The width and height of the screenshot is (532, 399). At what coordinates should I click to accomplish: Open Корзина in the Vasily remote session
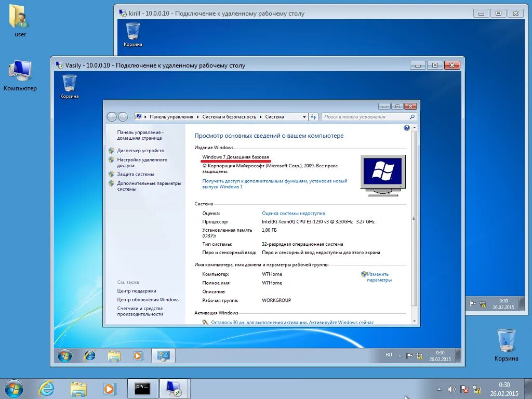(69, 86)
